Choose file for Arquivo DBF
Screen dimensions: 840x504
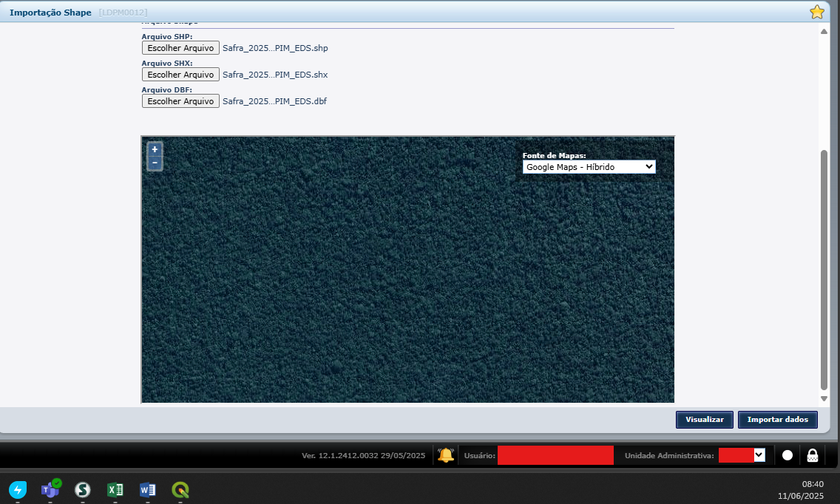180,101
